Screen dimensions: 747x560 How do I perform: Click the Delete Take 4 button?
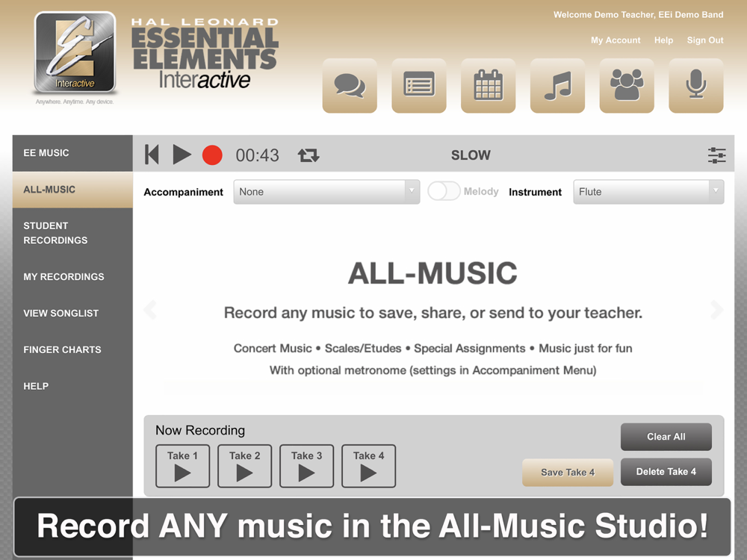pyautogui.click(x=666, y=472)
